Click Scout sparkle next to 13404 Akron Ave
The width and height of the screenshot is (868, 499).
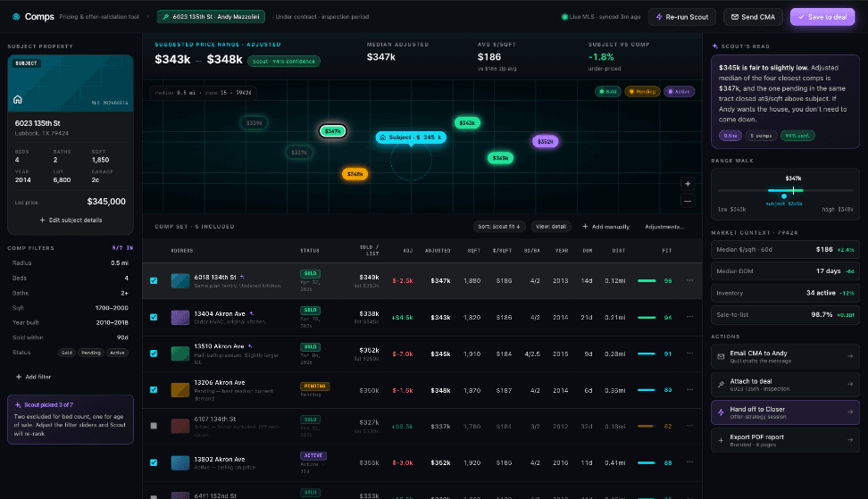251,313
